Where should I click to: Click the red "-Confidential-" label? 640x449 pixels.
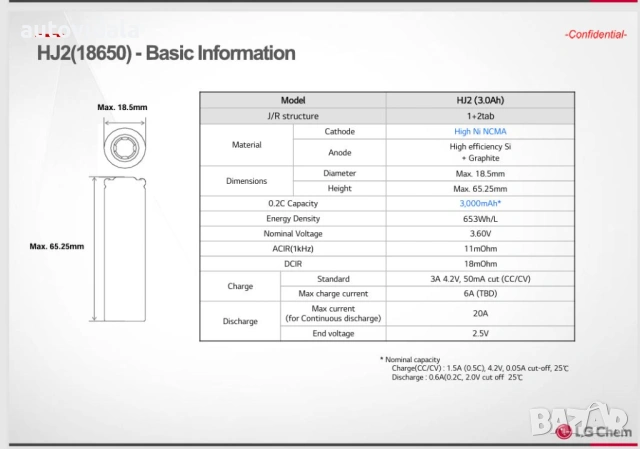click(596, 35)
